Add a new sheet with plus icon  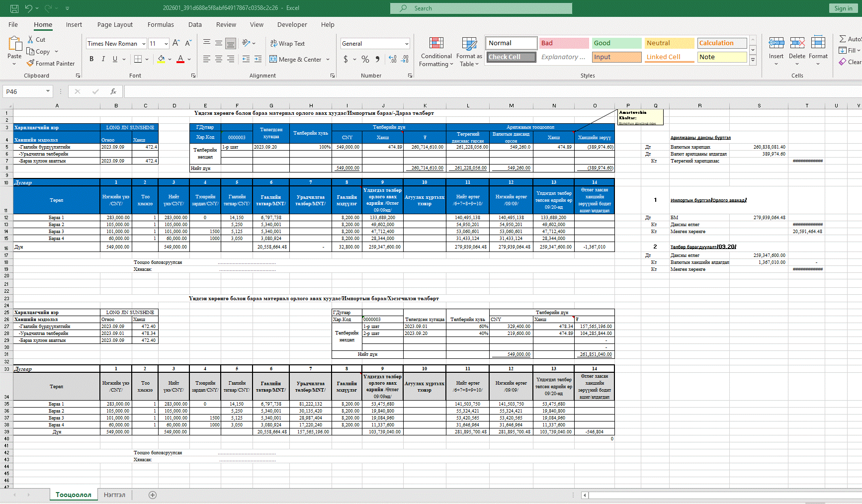(153, 495)
